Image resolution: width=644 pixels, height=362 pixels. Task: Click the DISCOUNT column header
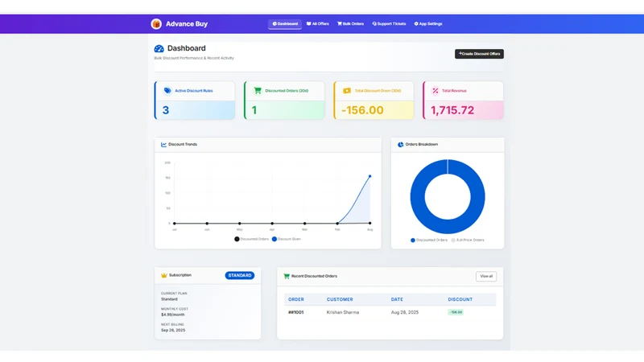point(460,299)
